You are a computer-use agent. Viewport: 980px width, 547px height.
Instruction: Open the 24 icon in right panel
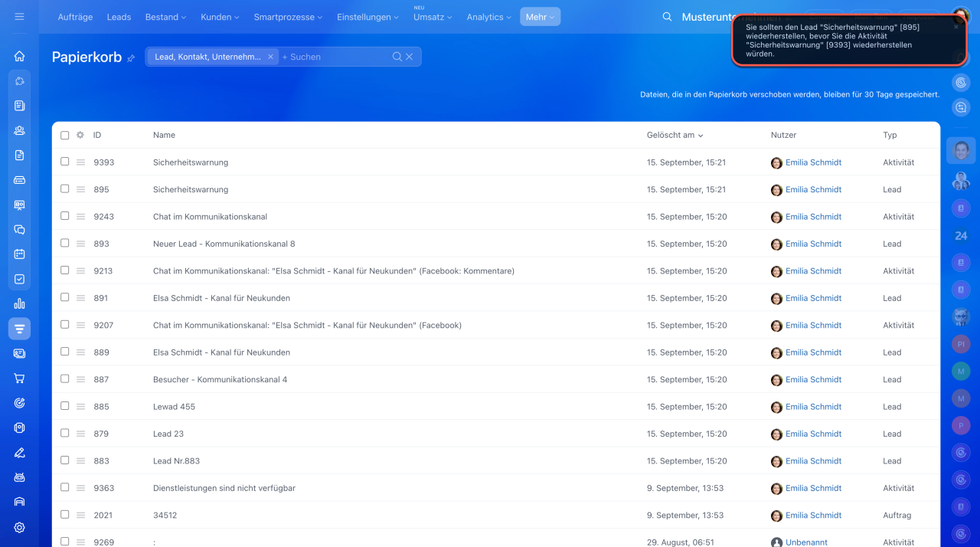pyautogui.click(x=961, y=235)
